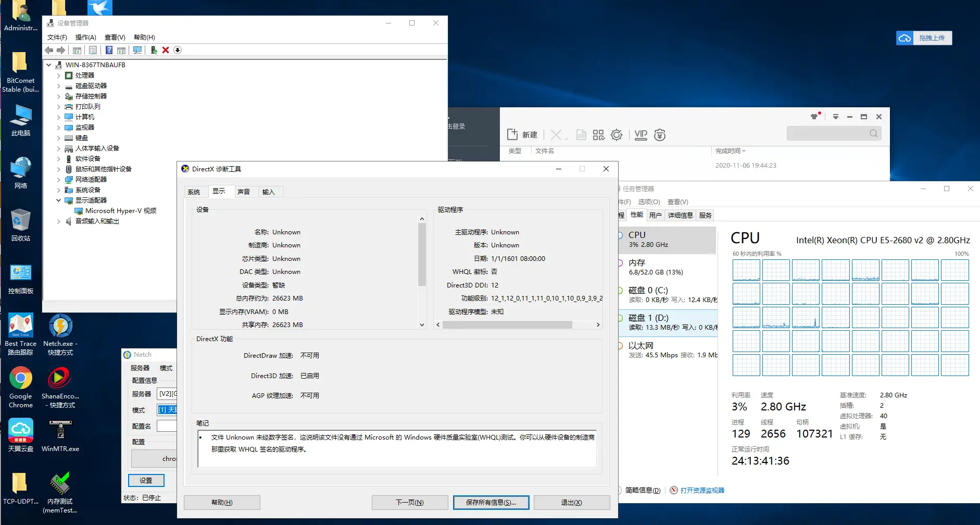
Task: Click the circular refresh gear icon in download toolbar
Action: [x=617, y=135]
